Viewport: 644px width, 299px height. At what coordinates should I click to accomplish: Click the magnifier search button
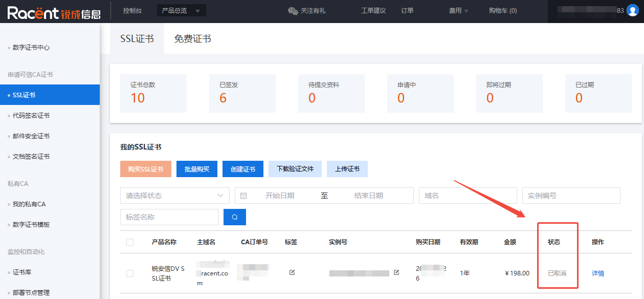(235, 217)
